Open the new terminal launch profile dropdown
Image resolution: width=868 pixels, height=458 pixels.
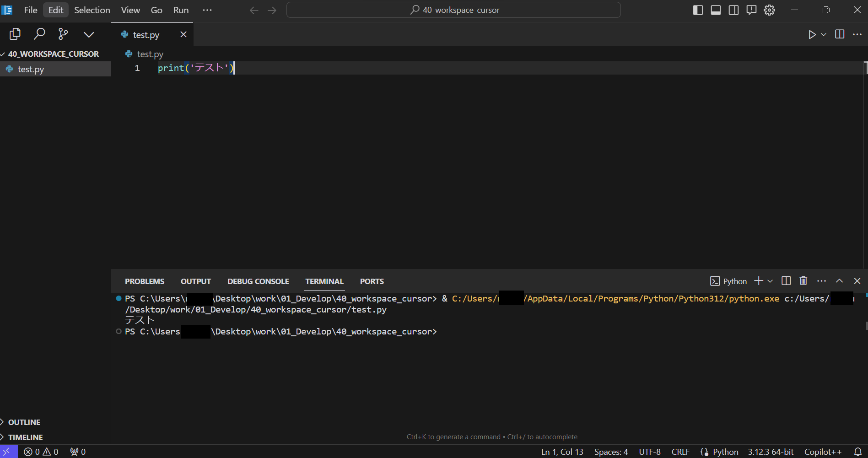click(x=770, y=281)
